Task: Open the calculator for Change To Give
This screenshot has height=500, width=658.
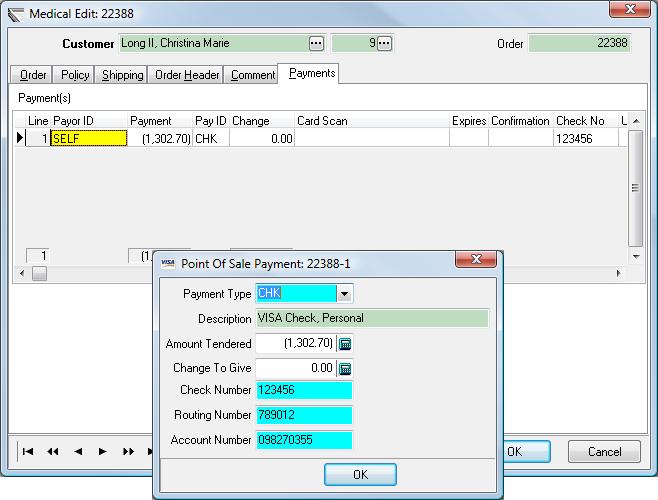Action: point(345,369)
